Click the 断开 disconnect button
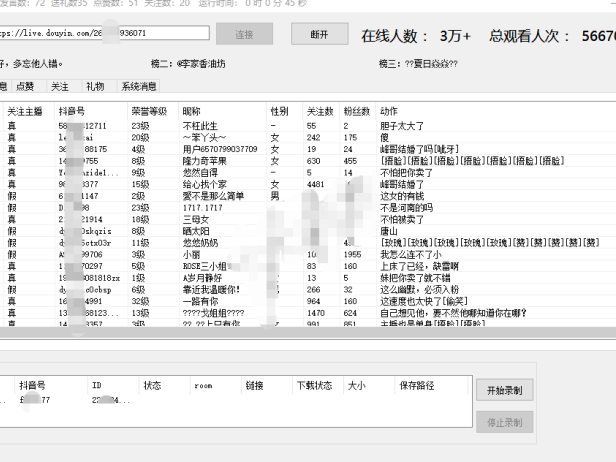The image size is (616, 462). (x=319, y=34)
